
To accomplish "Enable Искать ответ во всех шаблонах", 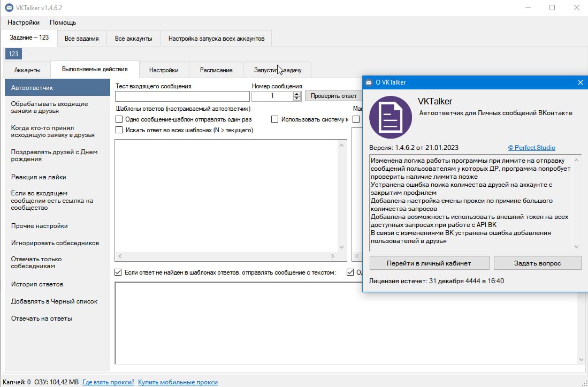I will [119, 130].
